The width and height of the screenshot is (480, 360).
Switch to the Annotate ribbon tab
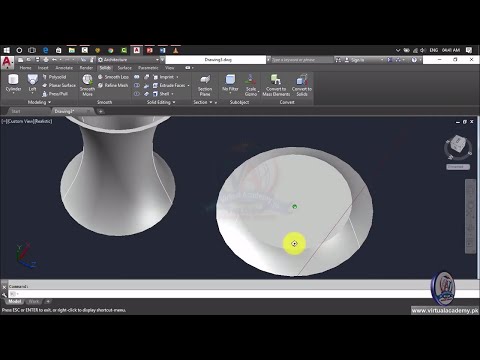tap(64, 68)
